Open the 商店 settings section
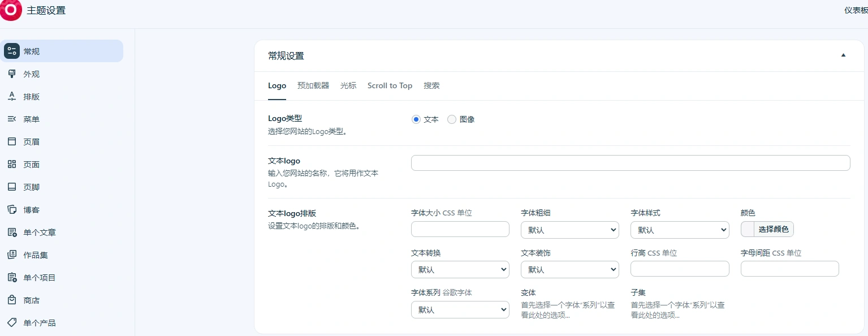 point(31,300)
